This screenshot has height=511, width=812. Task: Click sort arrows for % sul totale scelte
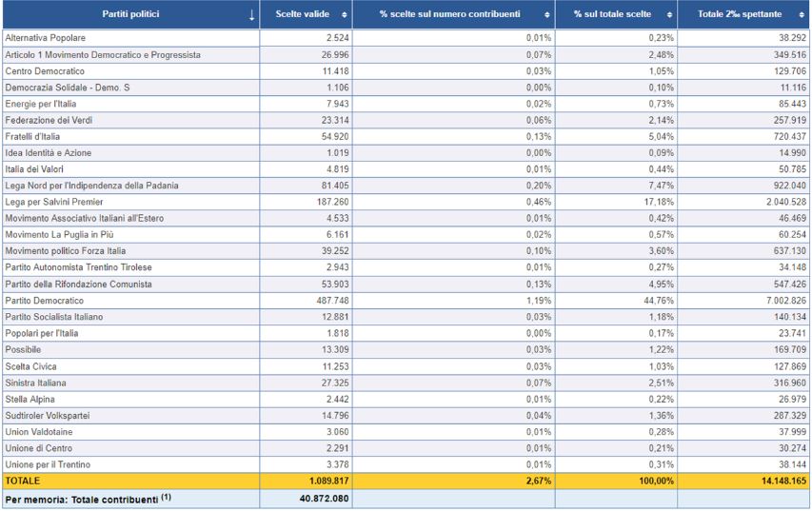669,15
